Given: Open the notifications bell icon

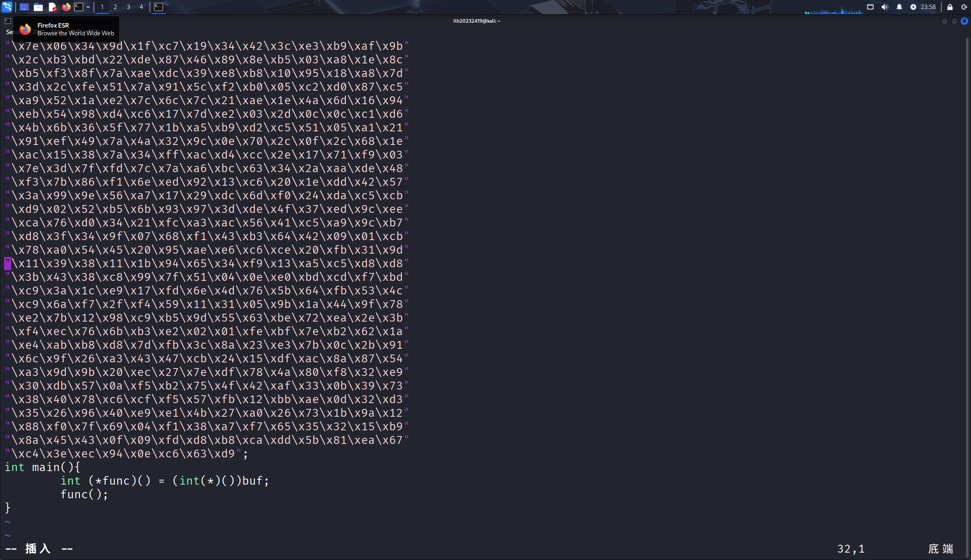Looking at the screenshot, I should [x=899, y=7].
